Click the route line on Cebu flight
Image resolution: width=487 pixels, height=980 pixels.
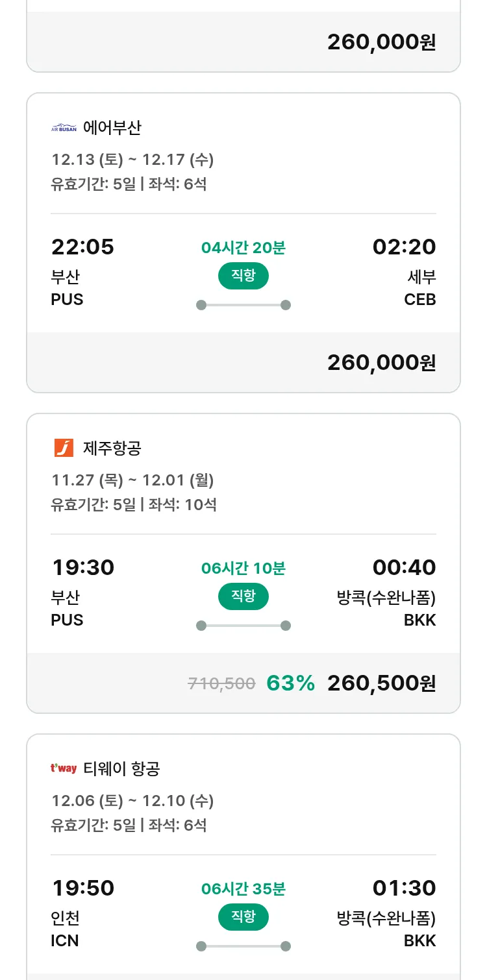(x=243, y=305)
